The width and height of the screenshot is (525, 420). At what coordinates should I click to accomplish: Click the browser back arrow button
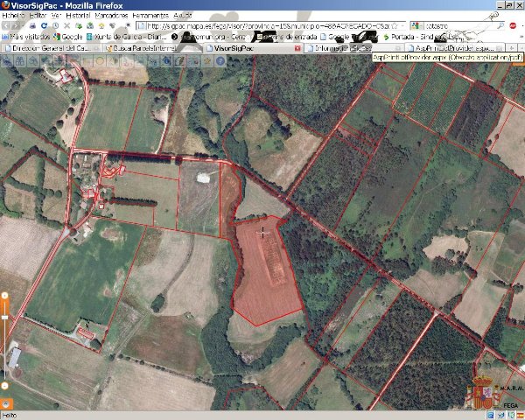[x=8, y=26]
